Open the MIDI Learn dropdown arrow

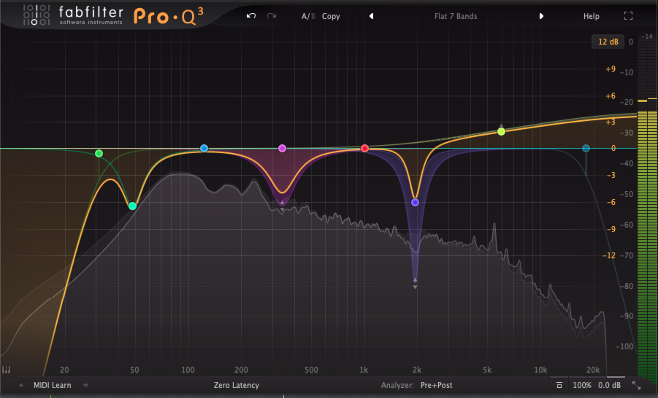[x=86, y=385]
